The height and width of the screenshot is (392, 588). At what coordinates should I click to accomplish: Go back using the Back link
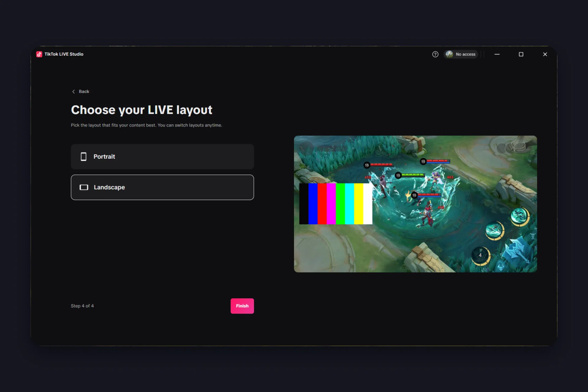coord(81,92)
